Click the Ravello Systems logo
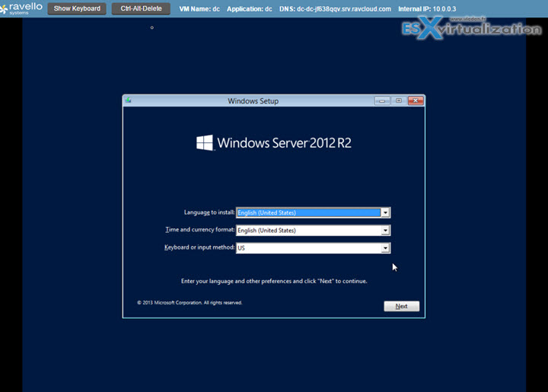 [21, 8]
